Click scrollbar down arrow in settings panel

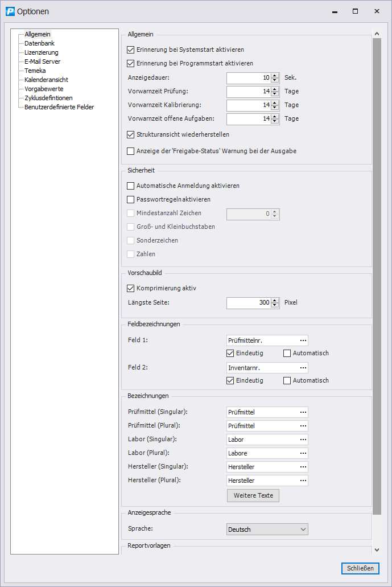(x=377, y=549)
